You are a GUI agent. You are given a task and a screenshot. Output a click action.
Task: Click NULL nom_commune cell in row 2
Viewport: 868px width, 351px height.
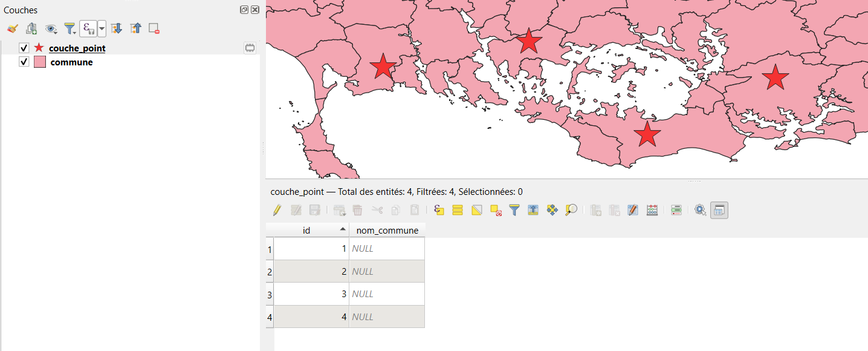click(387, 272)
